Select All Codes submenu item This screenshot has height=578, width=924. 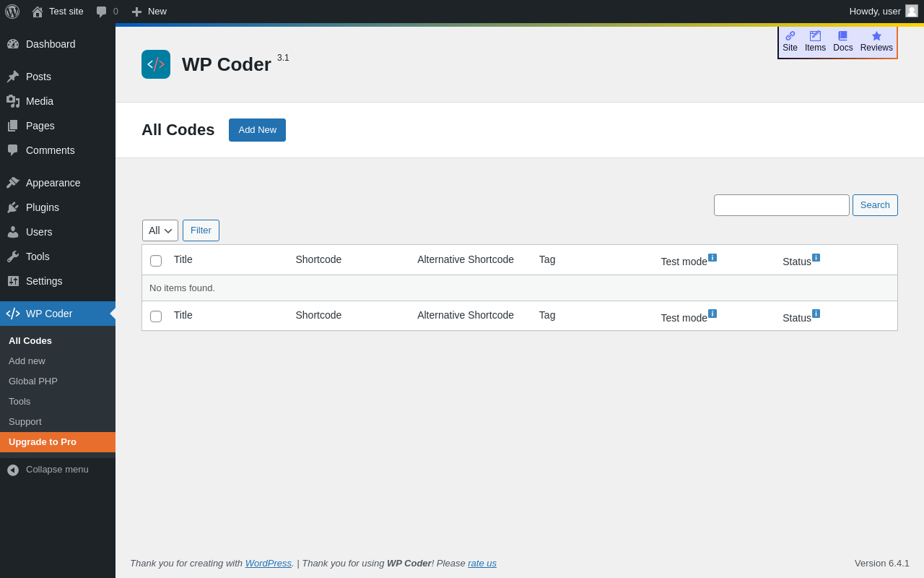58,341
